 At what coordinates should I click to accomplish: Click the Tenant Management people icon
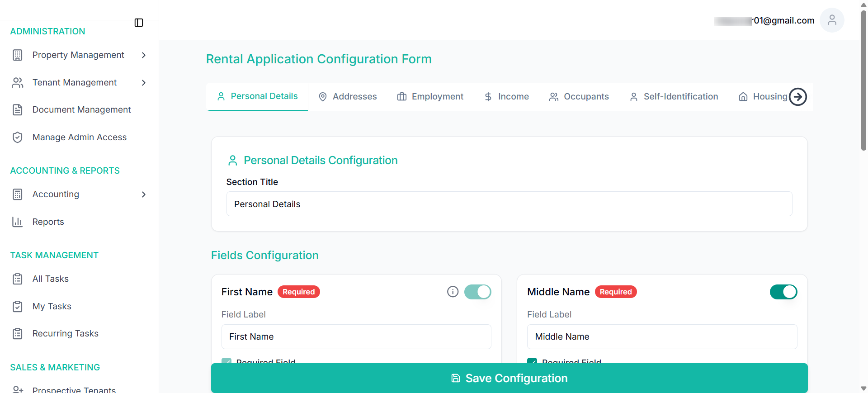pos(18,83)
